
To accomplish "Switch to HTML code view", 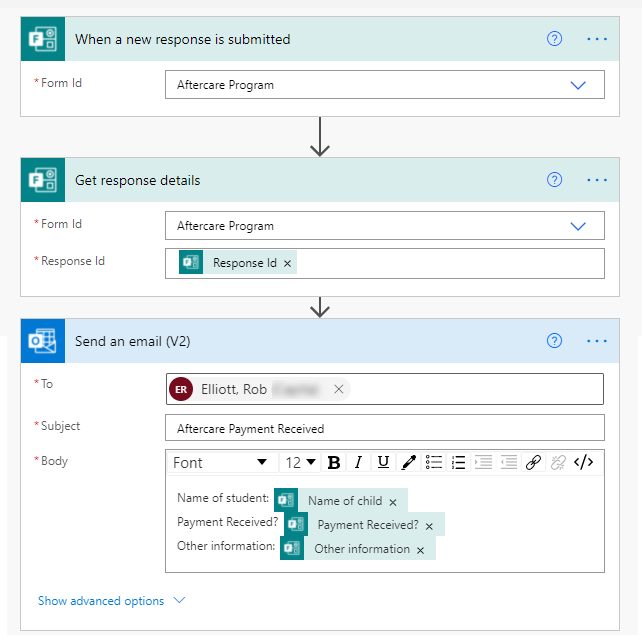I will (x=583, y=463).
